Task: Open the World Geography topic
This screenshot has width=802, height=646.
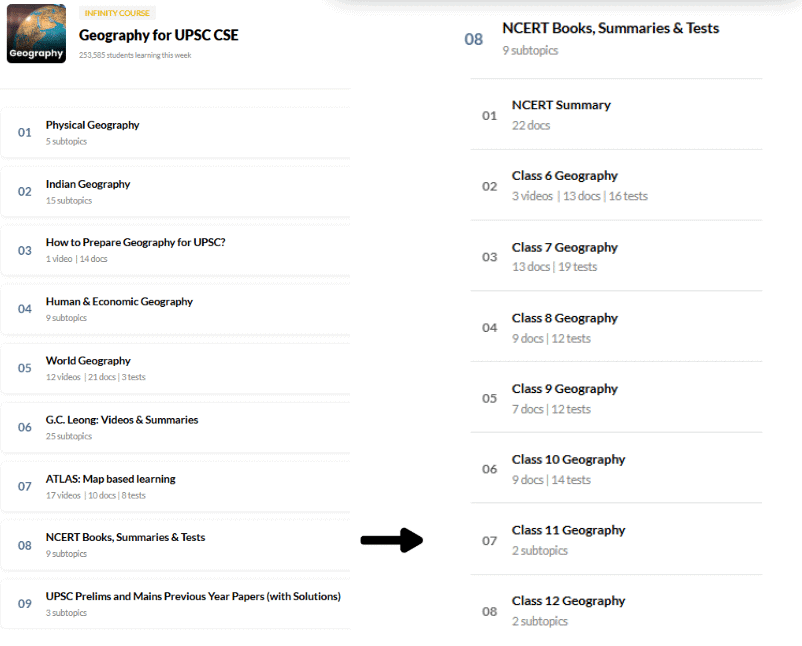Action: pos(175,368)
